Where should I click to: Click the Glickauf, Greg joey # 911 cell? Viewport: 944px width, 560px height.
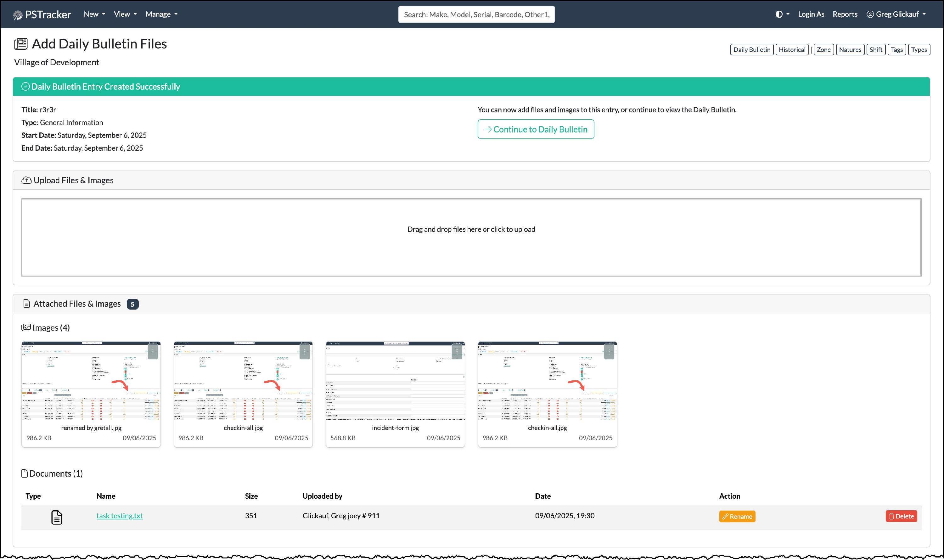(x=341, y=516)
